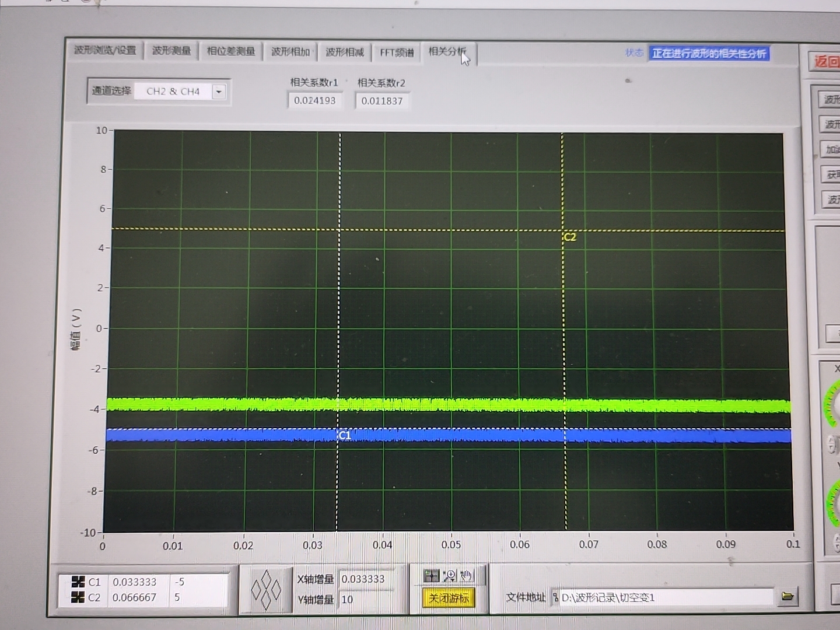Click the 正在进行波形的相关性分析 status indicator

709,54
